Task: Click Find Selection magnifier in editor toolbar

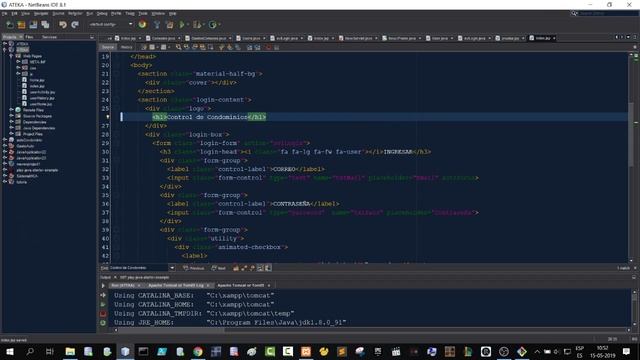Action: point(178,47)
